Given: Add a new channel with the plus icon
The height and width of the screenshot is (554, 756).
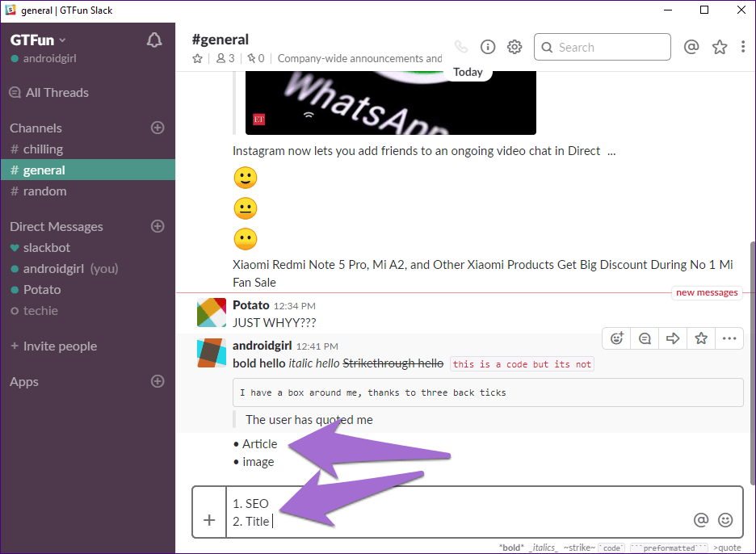Looking at the screenshot, I should tap(157, 128).
